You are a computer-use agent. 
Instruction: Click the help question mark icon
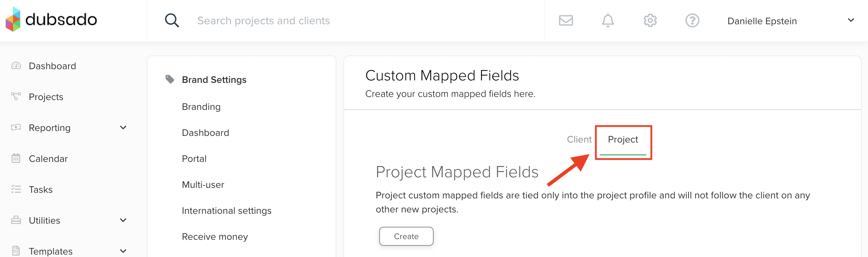[x=692, y=20]
